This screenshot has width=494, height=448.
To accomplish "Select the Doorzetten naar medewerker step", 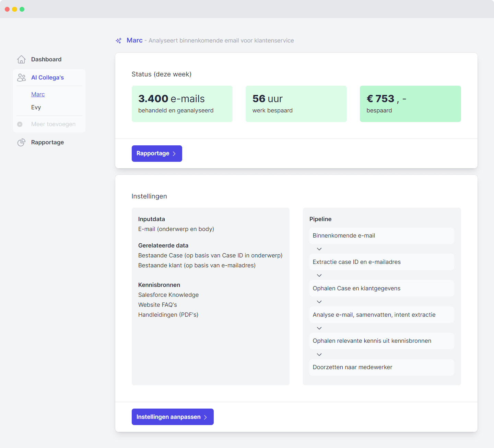I will (381, 367).
